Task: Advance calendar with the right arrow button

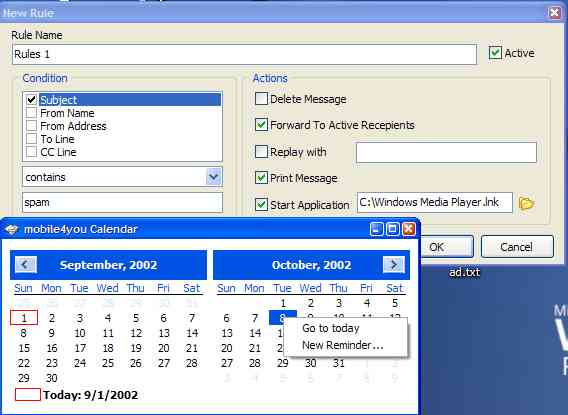Action: (x=394, y=265)
